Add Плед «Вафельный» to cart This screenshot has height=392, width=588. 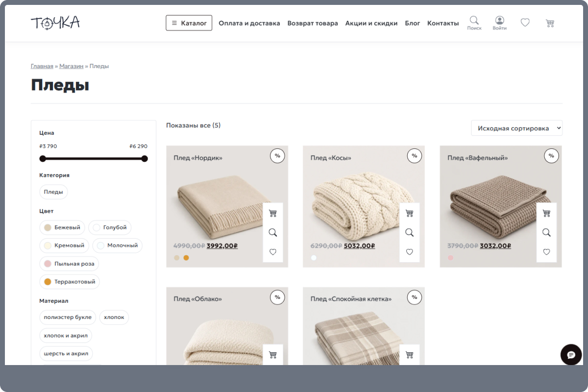[546, 213]
